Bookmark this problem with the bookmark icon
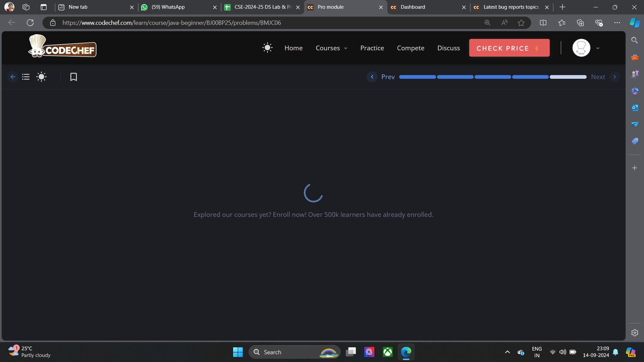The image size is (644, 362). pyautogui.click(x=73, y=77)
